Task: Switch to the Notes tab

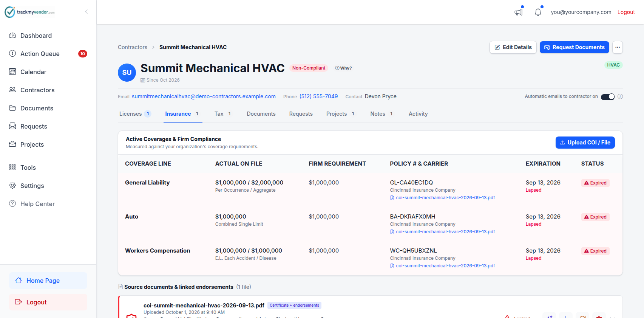Action: pyautogui.click(x=382, y=114)
